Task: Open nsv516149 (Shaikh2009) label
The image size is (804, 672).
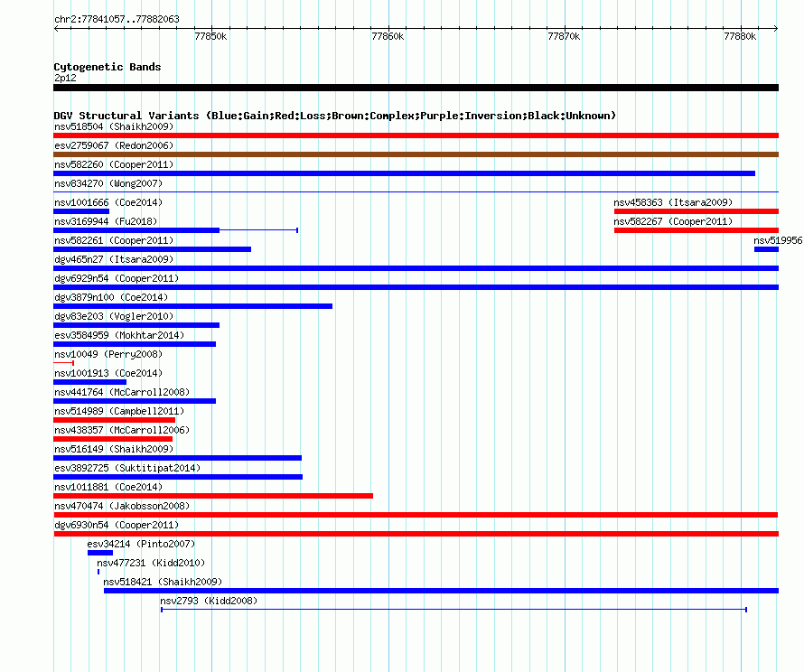Action: pyautogui.click(x=114, y=449)
